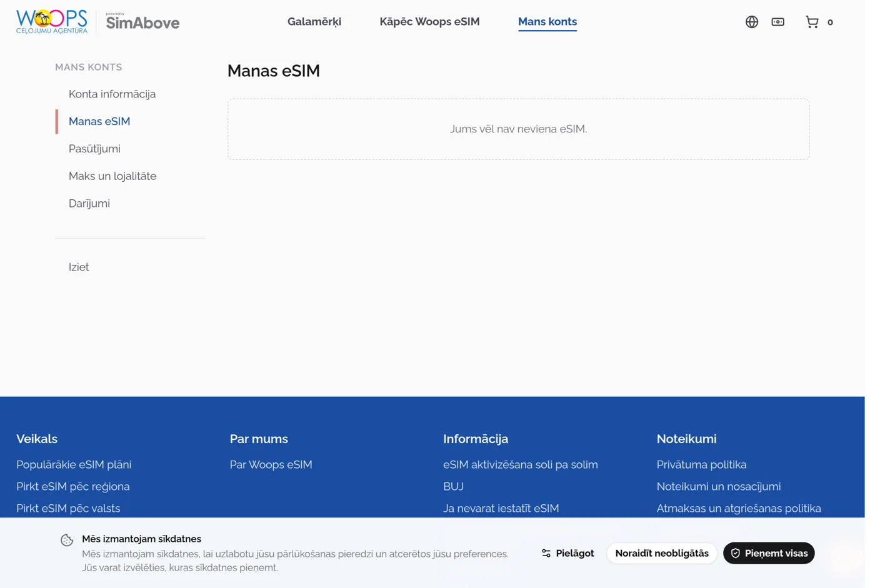This screenshot has width=875, height=588.
Task: Click the 'Jums vēl nav neviena eSIM.' message
Action: (518, 129)
